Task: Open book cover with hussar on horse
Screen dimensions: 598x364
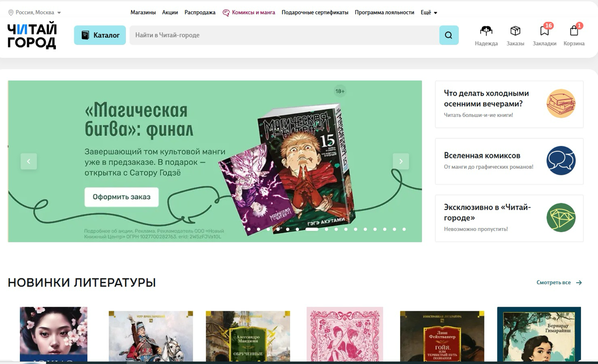Action: (150, 337)
